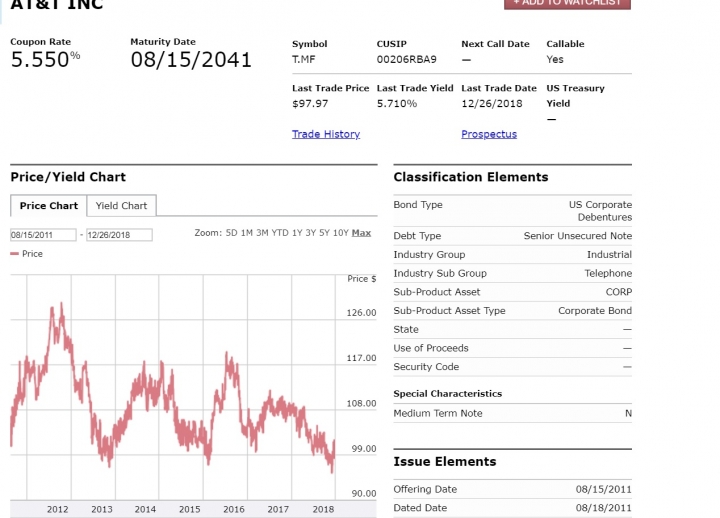This screenshot has width=720, height=518.
Task: Set chart zoom to 3Y
Action: pos(311,233)
